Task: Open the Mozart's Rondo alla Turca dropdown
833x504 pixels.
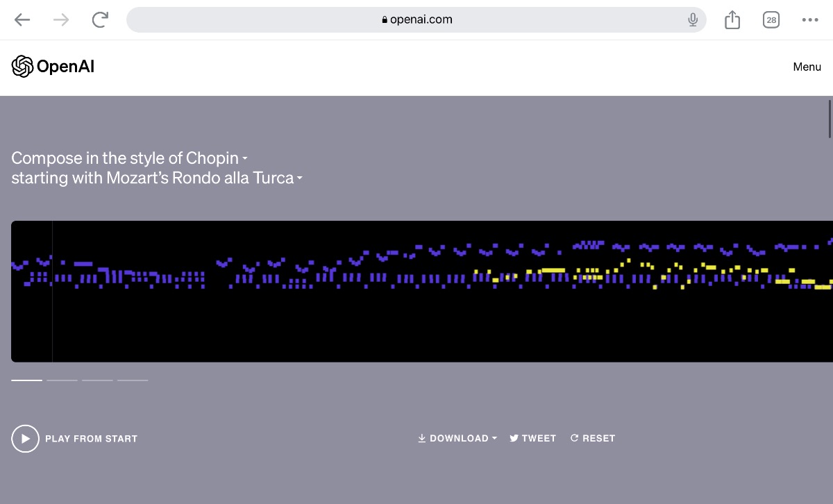Action: click(x=205, y=178)
